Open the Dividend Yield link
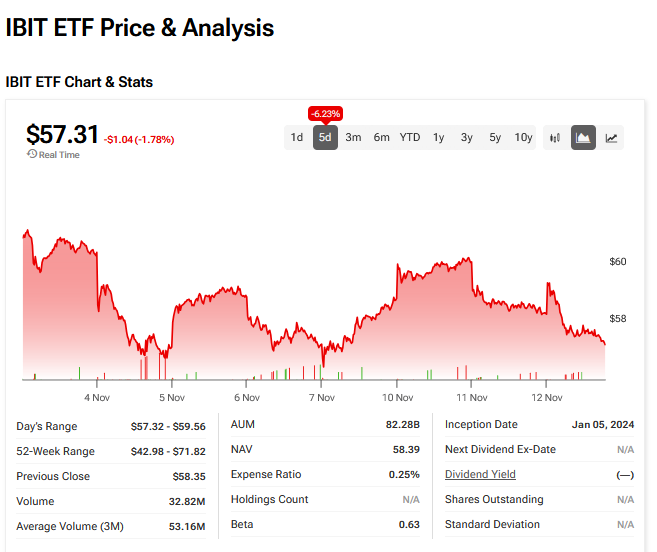Screen dimensions: 657x552 (x=480, y=474)
